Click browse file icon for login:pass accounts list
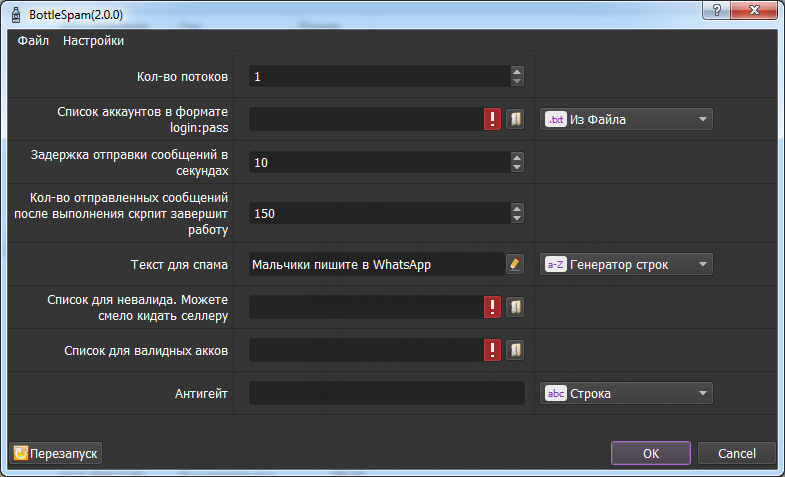The height and width of the screenshot is (477, 785). click(x=515, y=119)
